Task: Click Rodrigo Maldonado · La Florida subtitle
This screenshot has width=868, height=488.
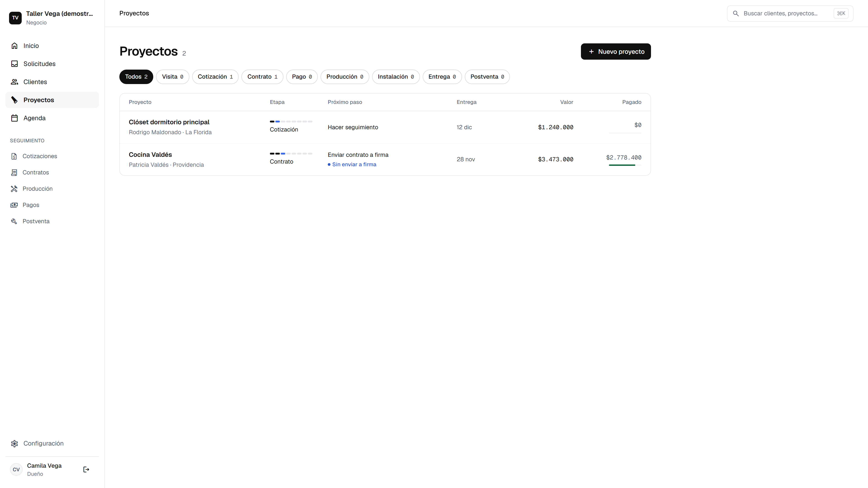Action: point(170,132)
